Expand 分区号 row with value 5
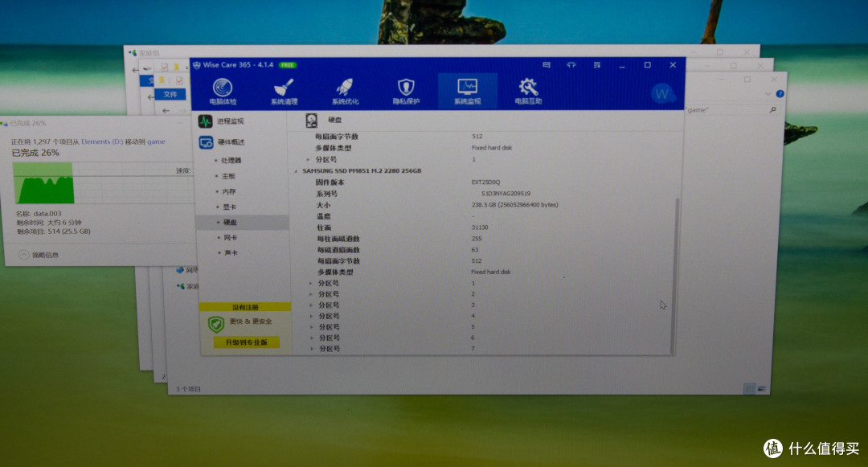The height and width of the screenshot is (467, 868). [312, 327]
